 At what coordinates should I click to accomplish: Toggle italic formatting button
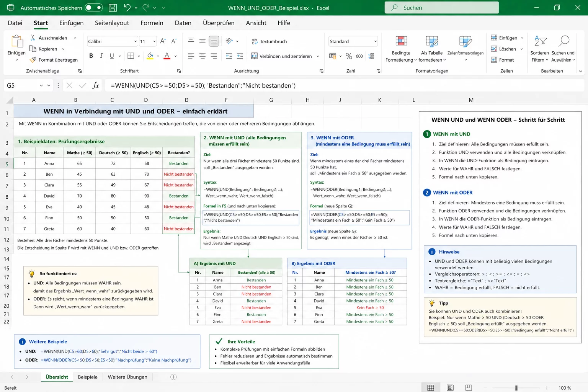click(101, 56)
